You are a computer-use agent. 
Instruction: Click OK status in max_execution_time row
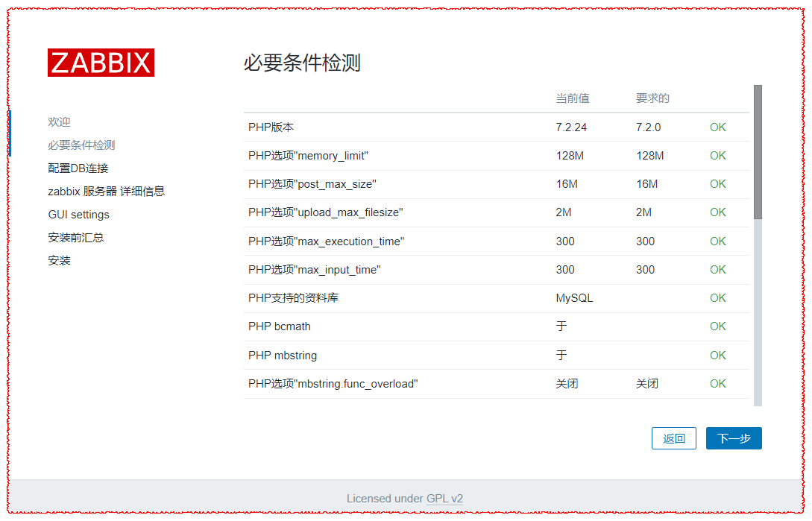pyautogui.click(x=718, y=241)
